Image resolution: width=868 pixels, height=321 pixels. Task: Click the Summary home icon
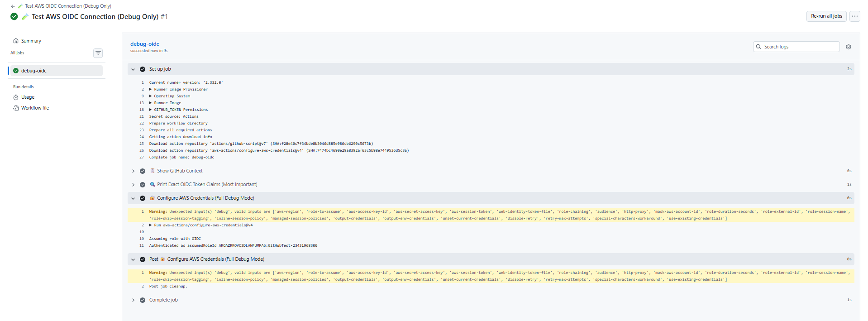[x=16, y=41]
